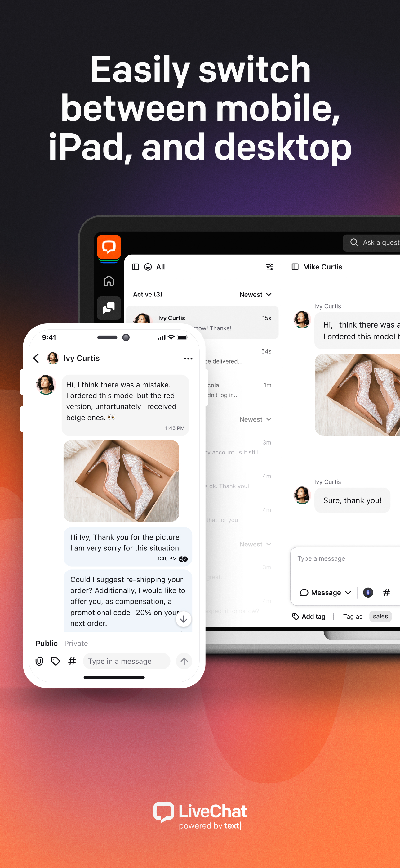Click the Active (3) section header

pyautogui.click(x=148, y=295)
